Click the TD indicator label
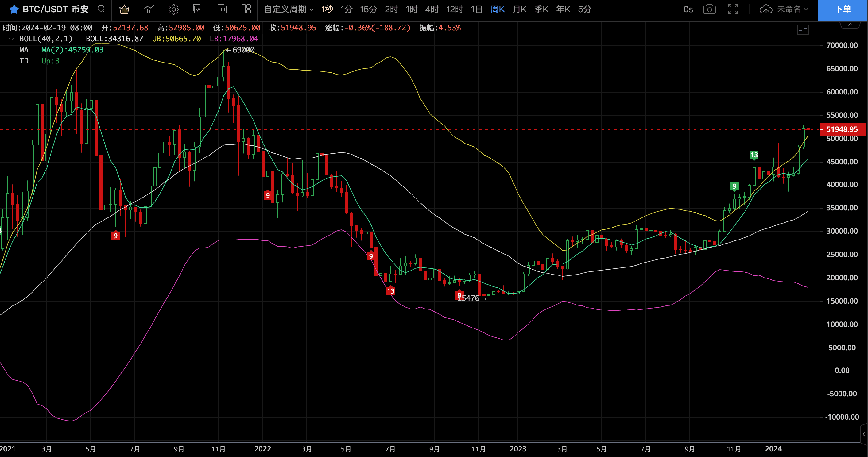868x457 pixels. click(24, 61)
